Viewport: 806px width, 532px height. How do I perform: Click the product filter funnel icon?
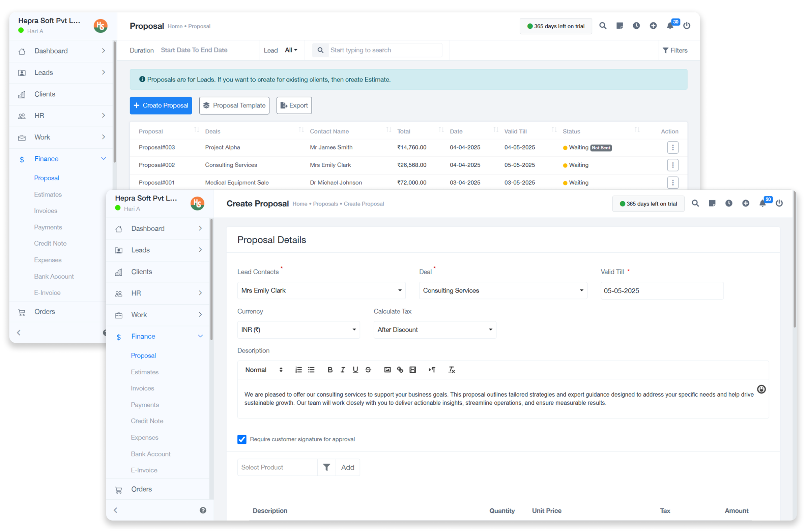click(x=326, y=467)
